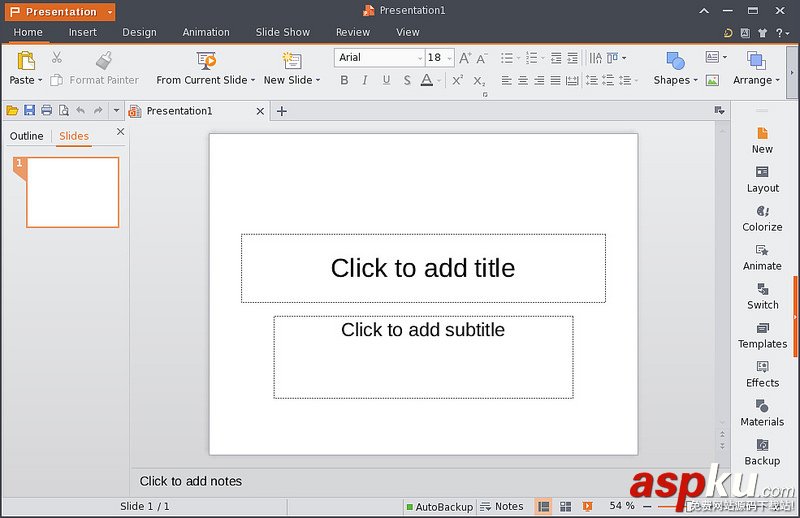The width and height of the screenshot is (800, 518).
Task: Select the Format Painter brush icon
Action: (x=104, y=60)
